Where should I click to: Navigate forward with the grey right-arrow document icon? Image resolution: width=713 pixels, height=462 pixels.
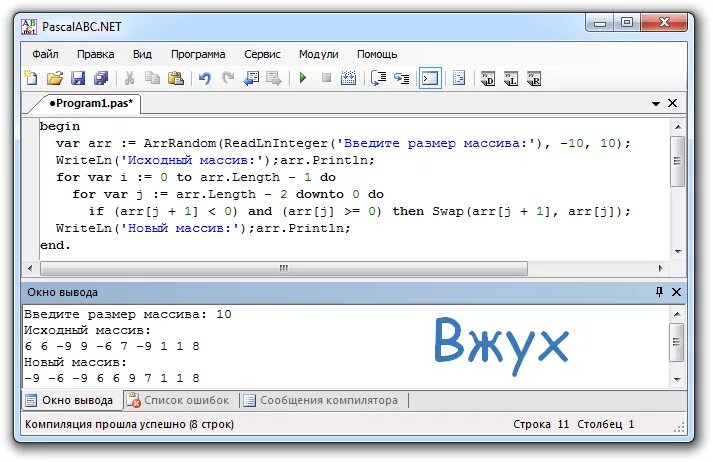274,78
